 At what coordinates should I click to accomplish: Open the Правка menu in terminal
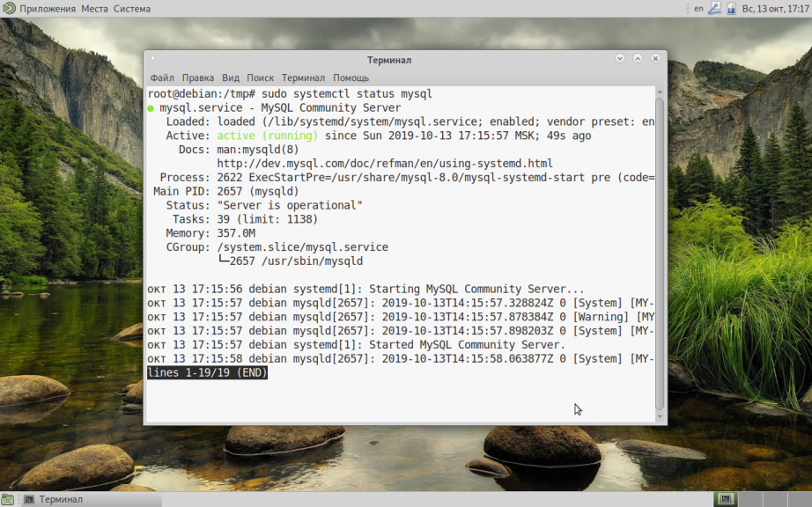(198, 77)
